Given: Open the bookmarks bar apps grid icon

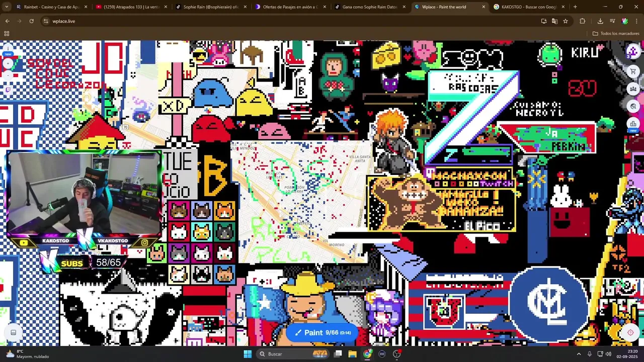Looking at the screenshot, I should 7,34.
